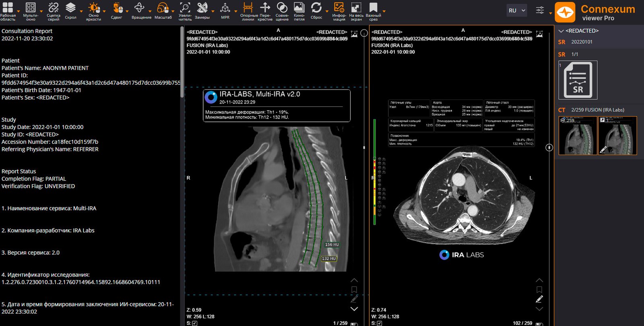644x326 pixels.
Task: Open image options icon in sagittal viewport
Action: (354, 34)
